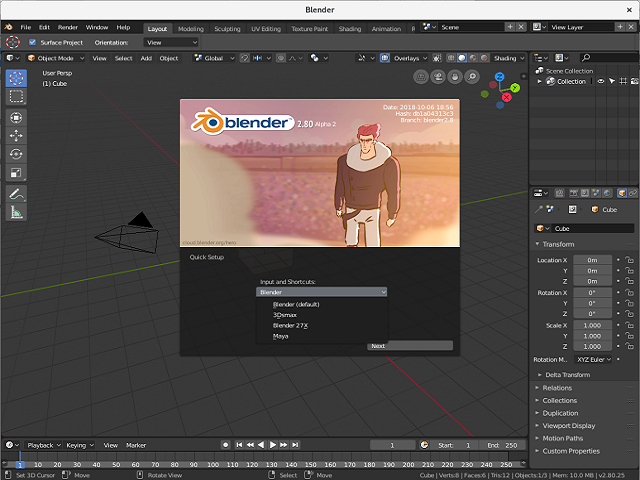Click the Measure ruler tool
The image size is (640, 480).
16,212
